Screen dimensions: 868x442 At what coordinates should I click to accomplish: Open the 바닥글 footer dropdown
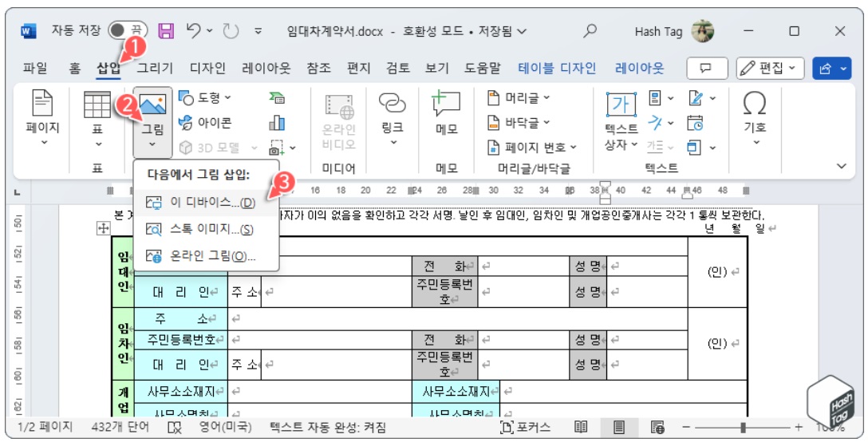[x=519, y=122]
